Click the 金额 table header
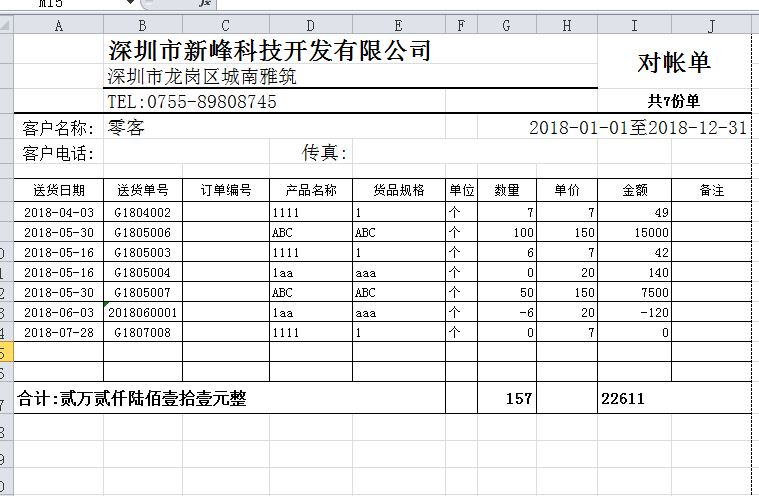 point(635,190)
